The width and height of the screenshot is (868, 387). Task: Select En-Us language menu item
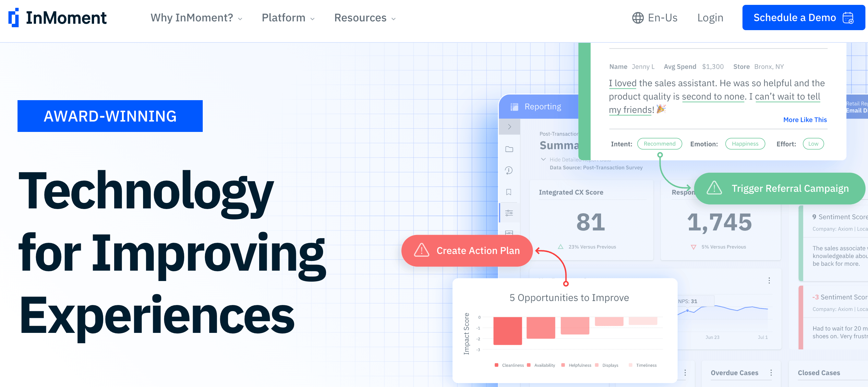tap(656, 17)
